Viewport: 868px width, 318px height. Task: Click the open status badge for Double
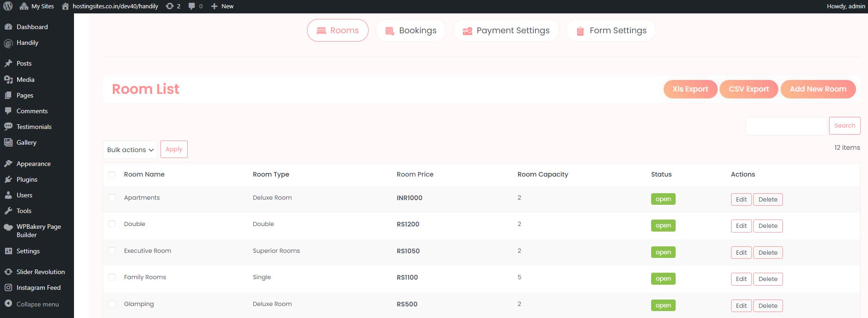coord(663,226)
